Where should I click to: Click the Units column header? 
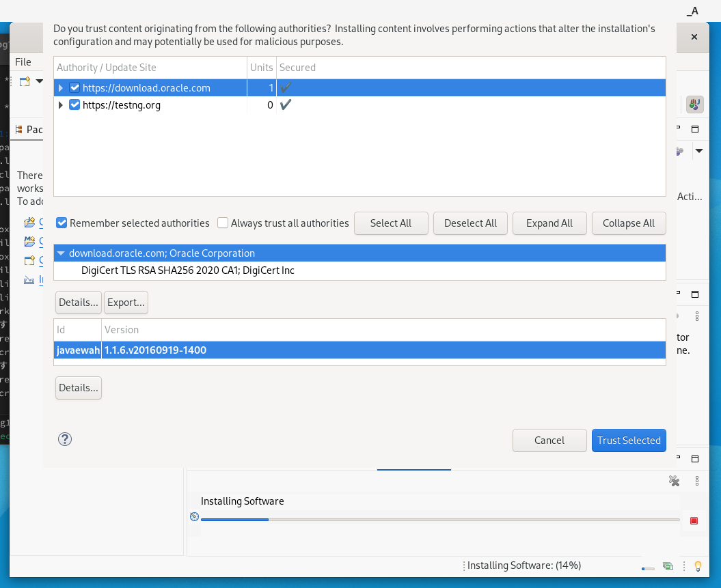262,68
